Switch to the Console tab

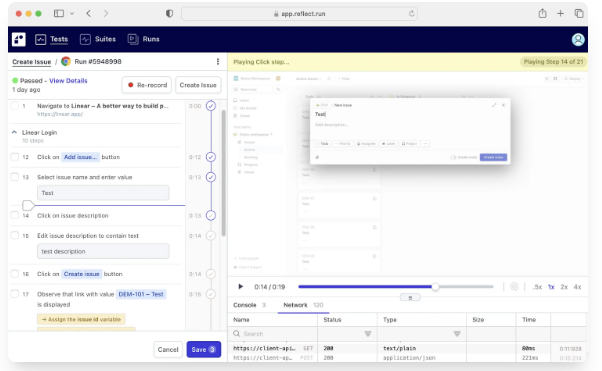pyautogui.click(x=245, y=305)
